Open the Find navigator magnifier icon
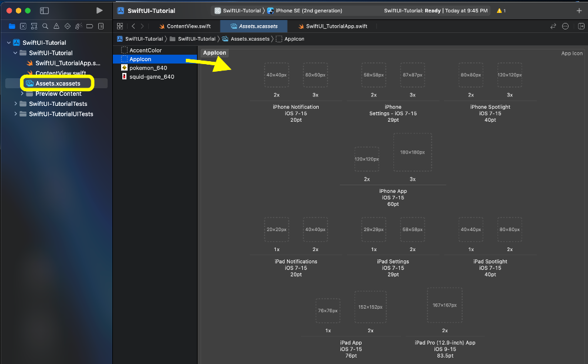The image size is (588, 364). [45, 26]
